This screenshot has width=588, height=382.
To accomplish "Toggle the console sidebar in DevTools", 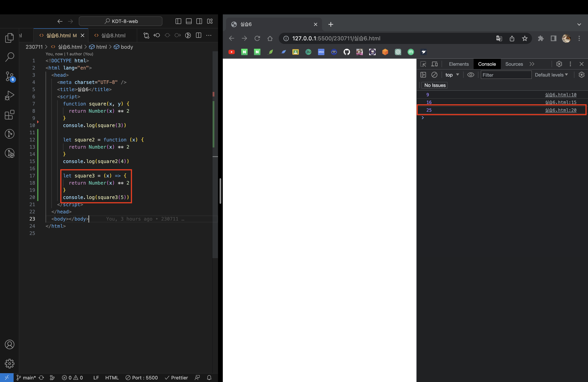I will pos(423,75).
